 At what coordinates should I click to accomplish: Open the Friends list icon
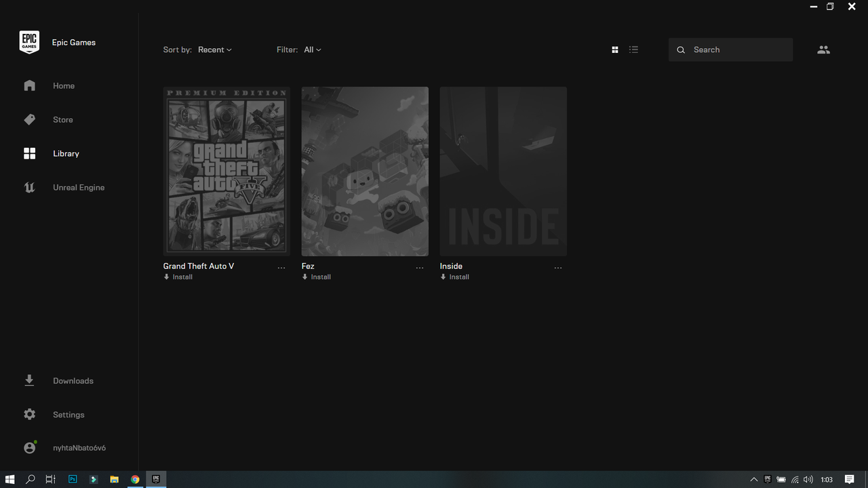(823, 49)
